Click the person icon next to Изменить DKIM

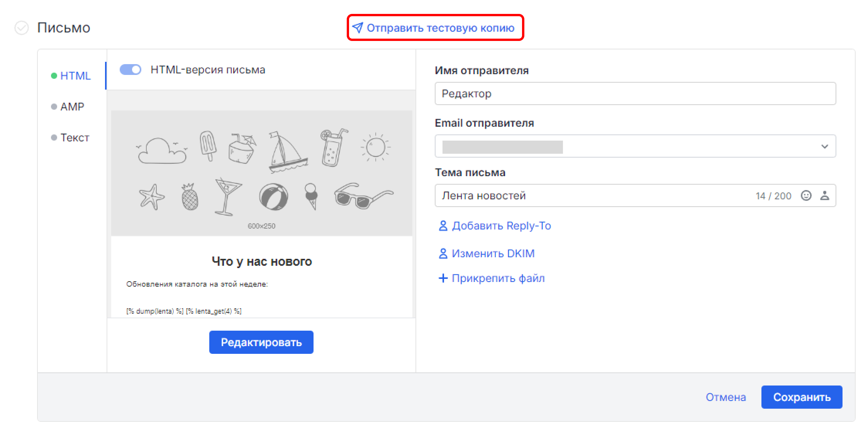(443, 253)
